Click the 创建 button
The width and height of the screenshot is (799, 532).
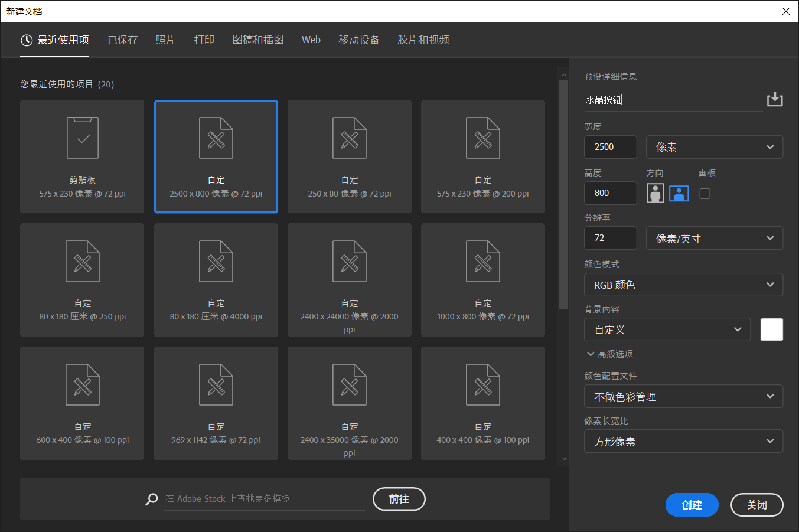[692, 505]
